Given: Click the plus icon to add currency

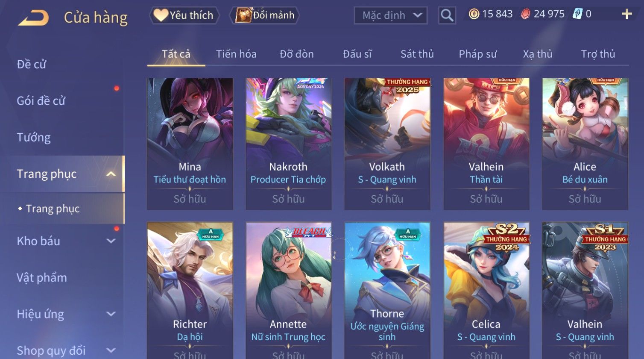Looking at the screenshot, I should pos(626,15).
